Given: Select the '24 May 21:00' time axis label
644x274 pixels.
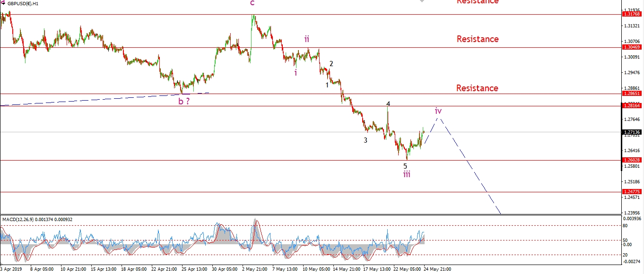Looking at the screenshot, I should (437, 269).
